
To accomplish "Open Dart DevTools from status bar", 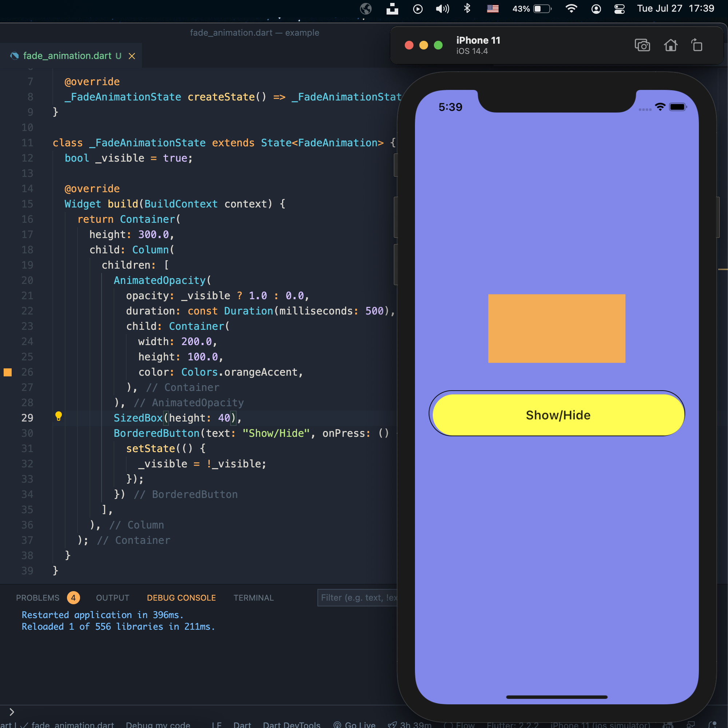I will 291,725.
